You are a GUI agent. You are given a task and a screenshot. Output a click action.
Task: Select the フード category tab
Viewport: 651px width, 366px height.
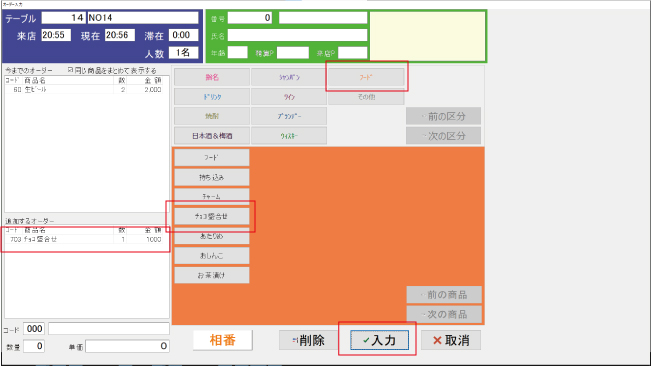[366, 77]
